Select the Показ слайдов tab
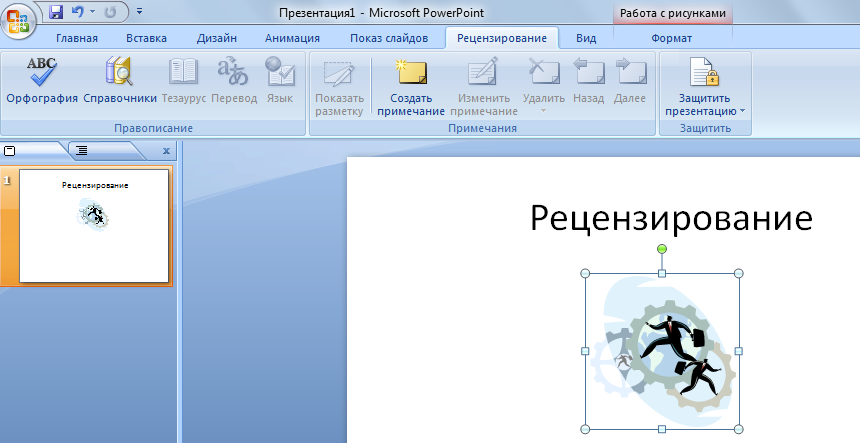The width and height of the screenshot is (860, 443). coord(389,38)
